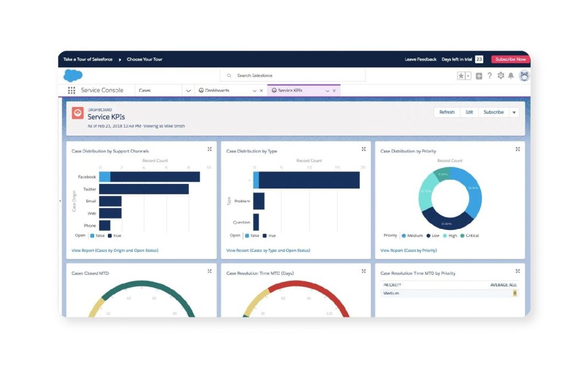Click the Problem bar in Type chart
This screenshot has height=368, width=588.
pyautogui.click(x=259, y=201)
